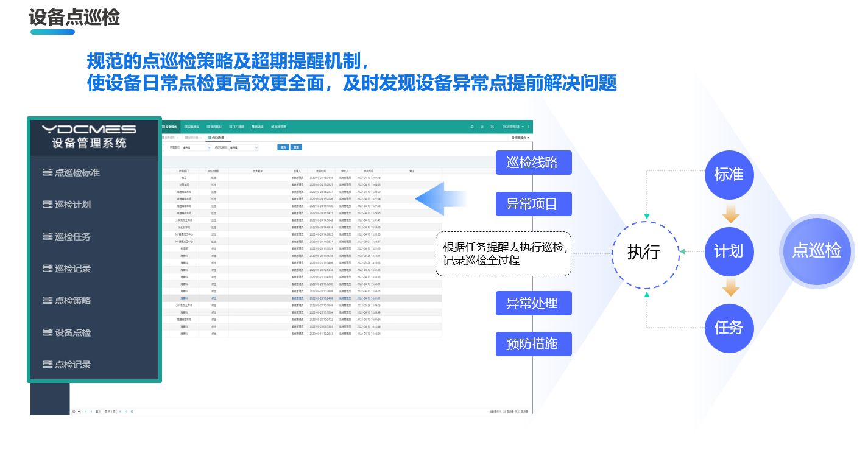Image resolution: width=868 pixels, height=453 pixels.
Task: Open the 系统管理员 user dropdown
Action: click(513, 127)
